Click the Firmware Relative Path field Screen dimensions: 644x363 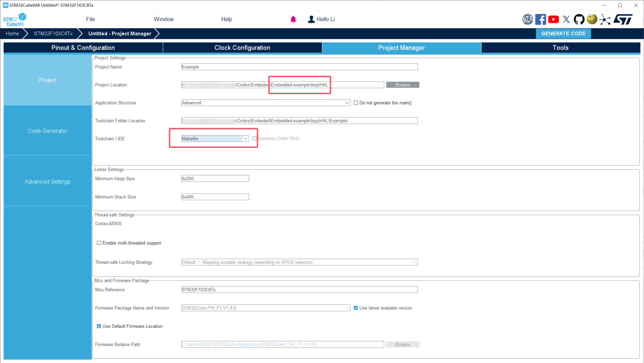tap(283, 345)
